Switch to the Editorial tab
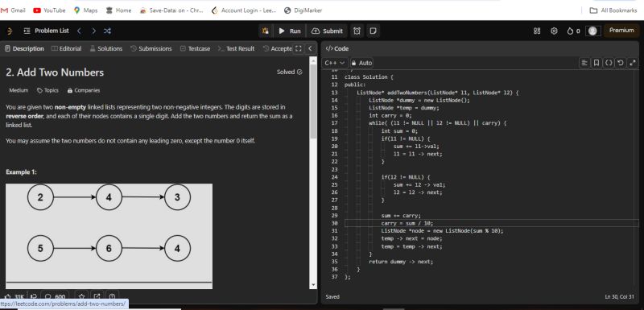Image resolution: width=644 pixels, height=310 pixels. click(x=67, y=48)
